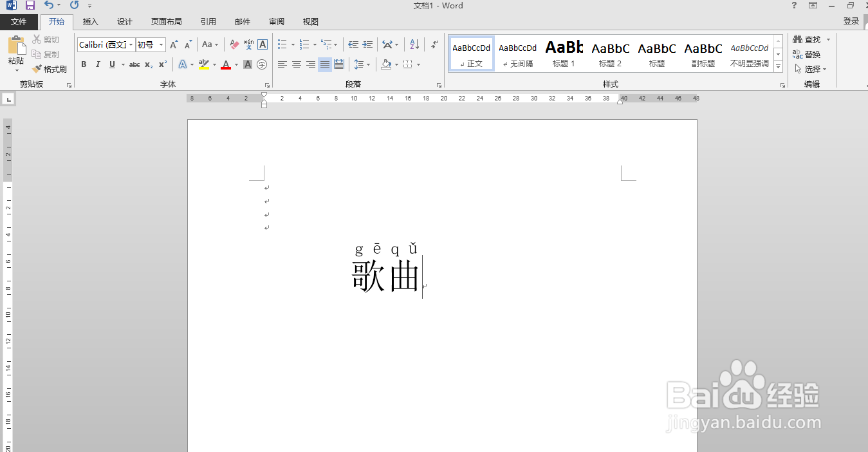
Task: Align text to the left
Action: click(282, 64)
